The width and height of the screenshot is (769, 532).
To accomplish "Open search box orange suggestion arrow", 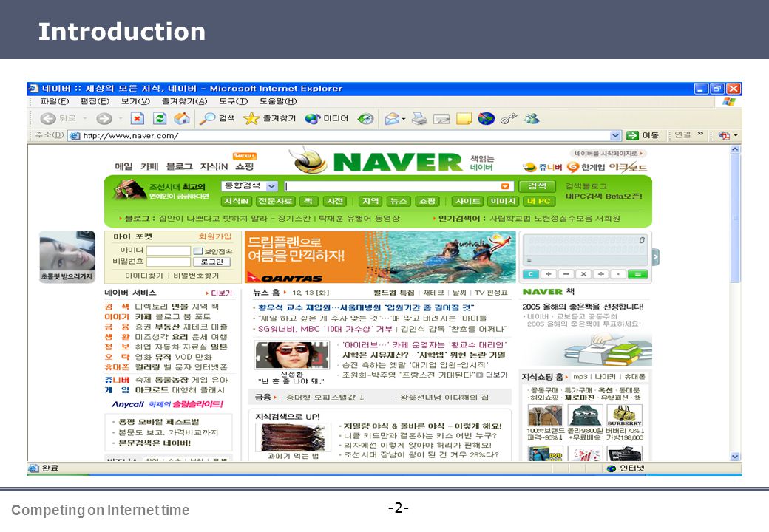I will coord(504,186).
